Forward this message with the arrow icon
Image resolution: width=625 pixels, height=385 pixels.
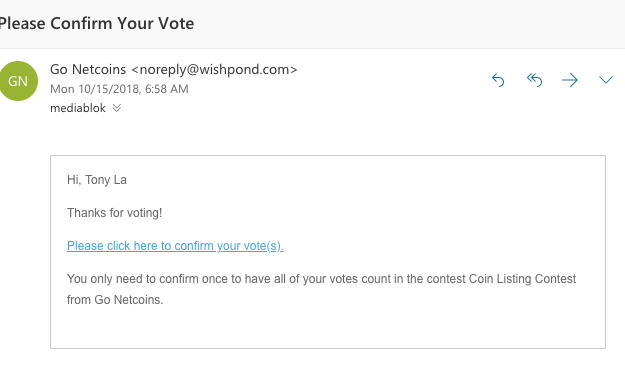[x=570, y=80]
